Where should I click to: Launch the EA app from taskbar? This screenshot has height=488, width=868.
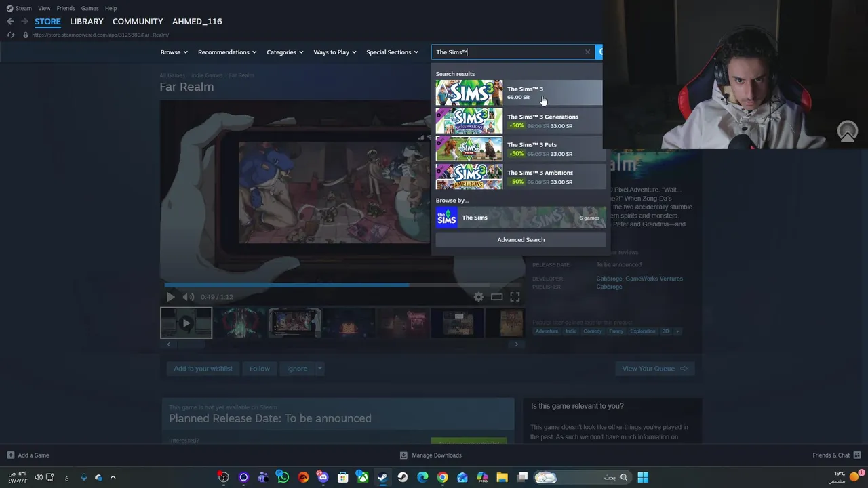[x=303, y=477]
